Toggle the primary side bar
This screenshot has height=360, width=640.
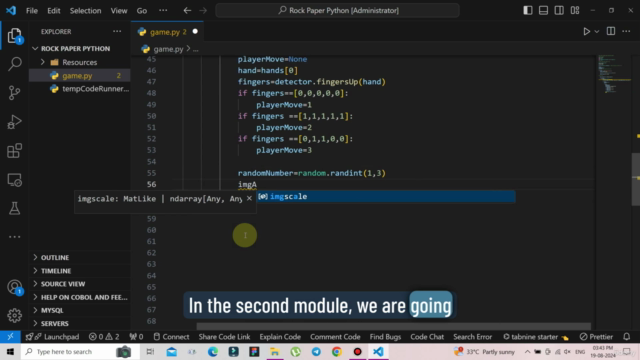528,10
